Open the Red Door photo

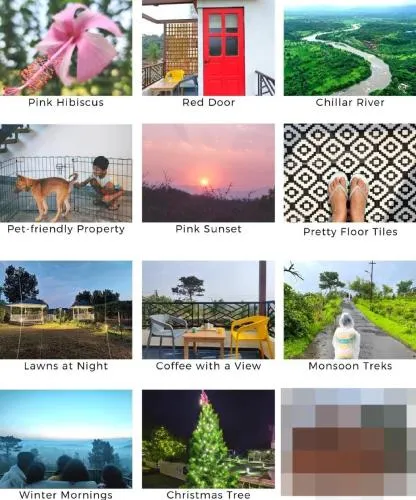click(x=208, y=48)
